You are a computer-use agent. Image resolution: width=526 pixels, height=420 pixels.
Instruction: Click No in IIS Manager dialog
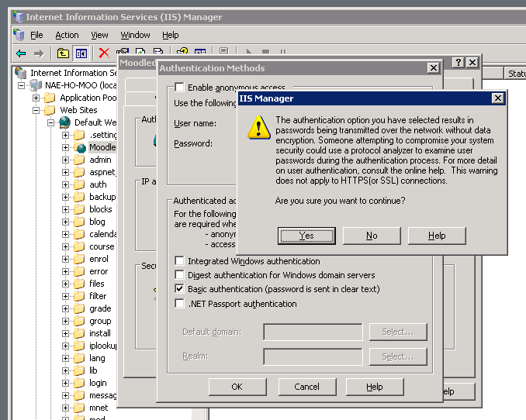(372, 236)
